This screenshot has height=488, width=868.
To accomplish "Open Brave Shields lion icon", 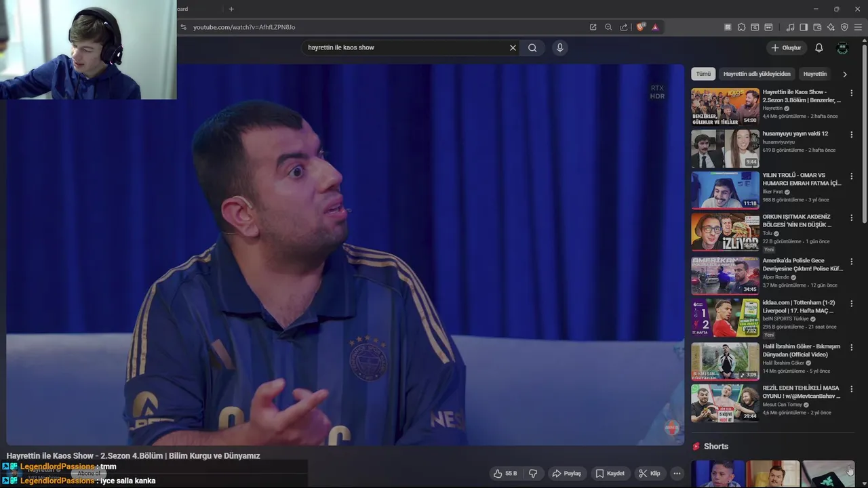I will tap(641, 27).
